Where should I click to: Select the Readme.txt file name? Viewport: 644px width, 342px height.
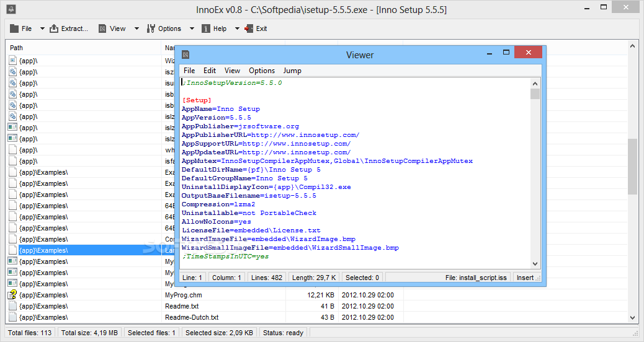[x=182, y=306]
